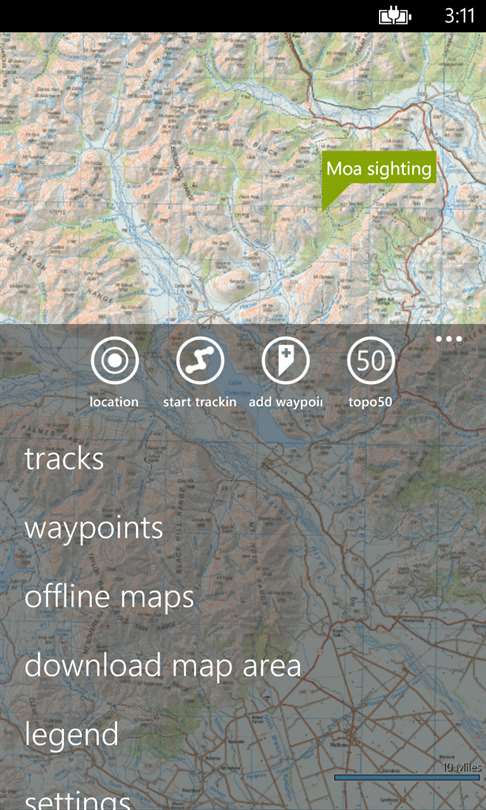Click the "topo50" text label
The image size is (486, 810).
370,402
